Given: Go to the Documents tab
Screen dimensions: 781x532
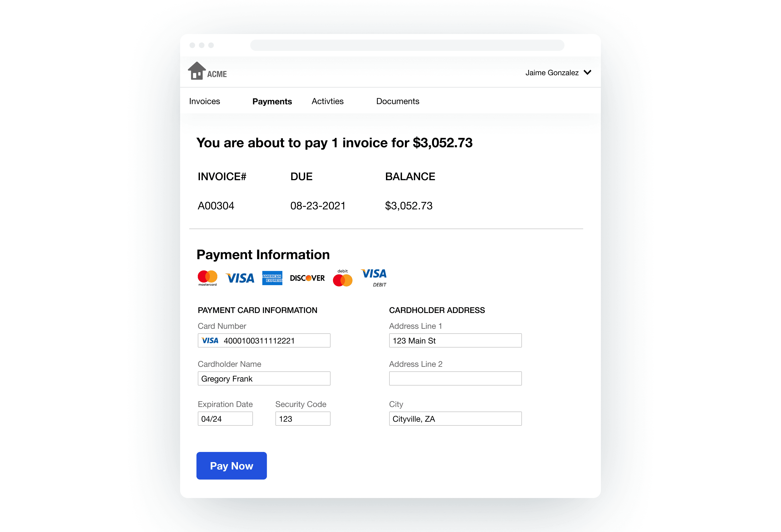Looking at the screenshot, I should [x=397, y=101].
